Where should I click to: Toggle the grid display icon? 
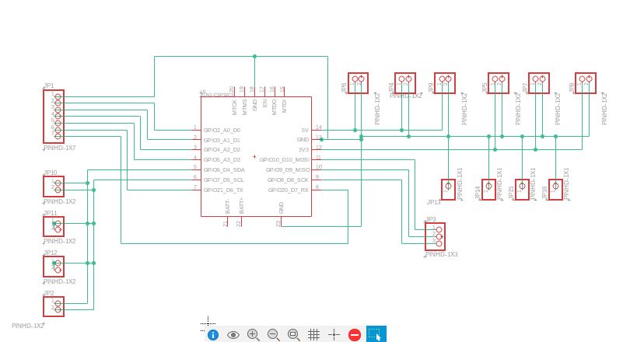click(313, 334)
